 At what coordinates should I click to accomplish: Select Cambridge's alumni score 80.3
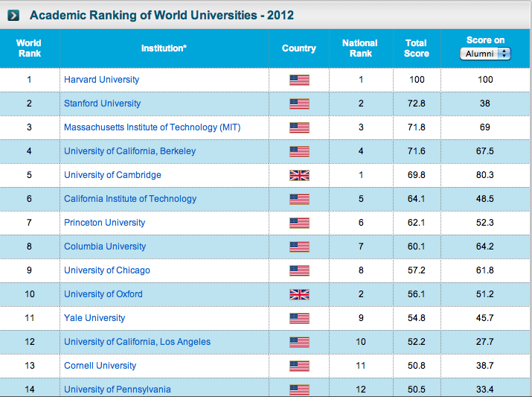coord(485,175)
